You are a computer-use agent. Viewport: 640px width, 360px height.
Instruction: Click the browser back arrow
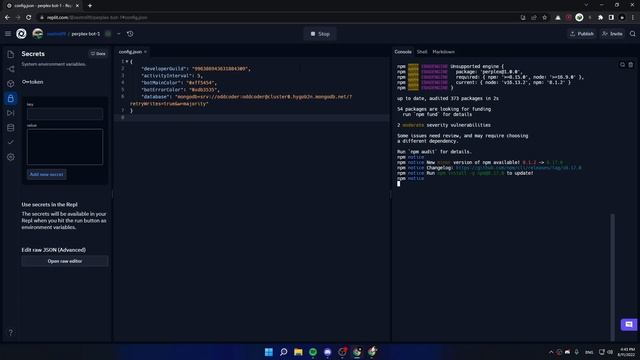(7, 18)
